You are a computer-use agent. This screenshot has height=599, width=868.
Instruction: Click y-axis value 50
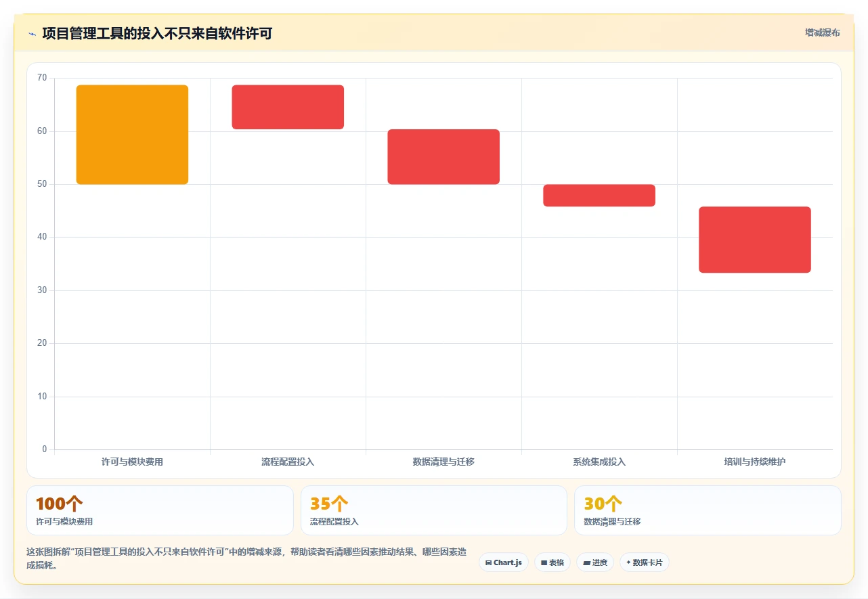[43, 184]
